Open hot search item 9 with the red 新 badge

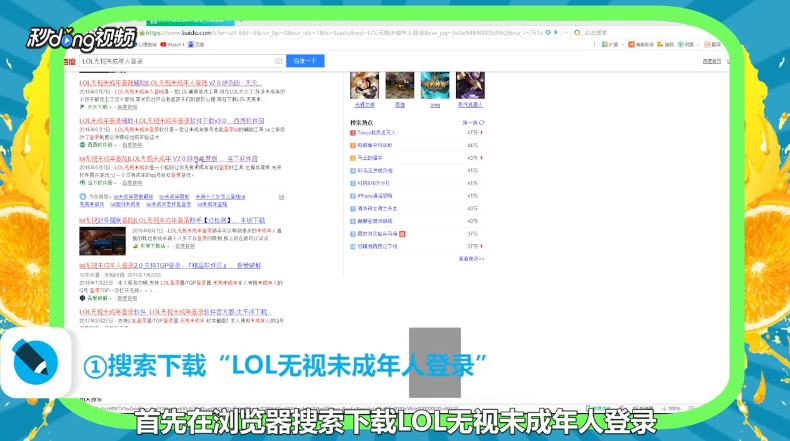(x=377, y=234)
